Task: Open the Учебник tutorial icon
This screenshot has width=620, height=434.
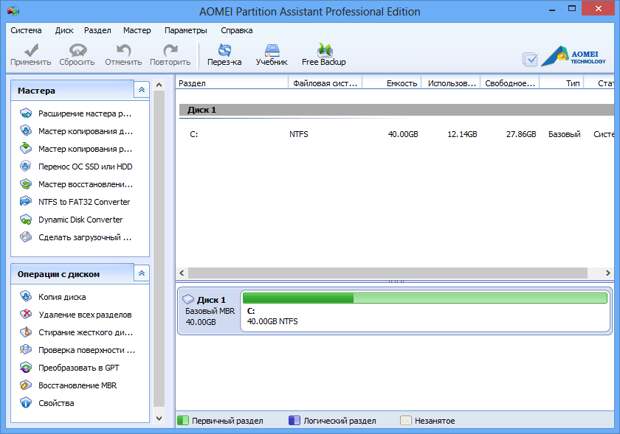Action: point(272,50)
